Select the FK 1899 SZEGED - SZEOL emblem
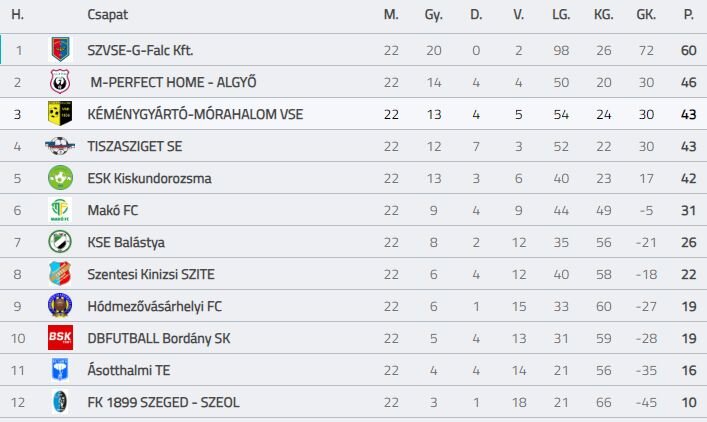 60,402
